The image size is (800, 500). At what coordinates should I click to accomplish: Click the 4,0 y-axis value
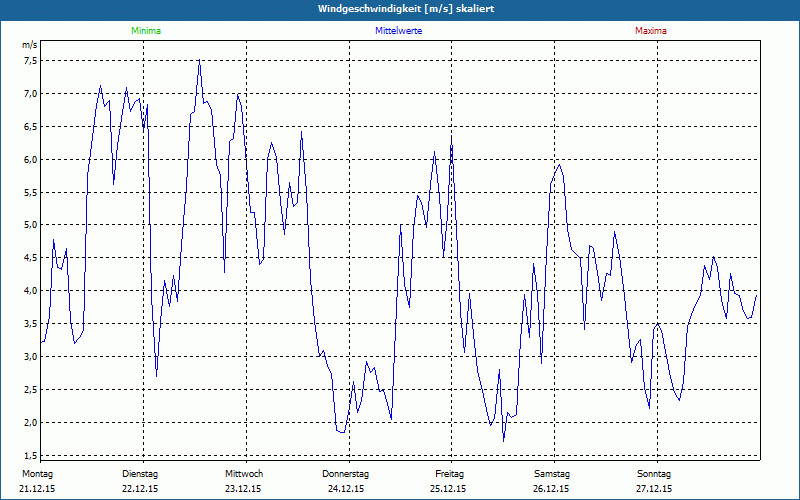coord(30,291)
